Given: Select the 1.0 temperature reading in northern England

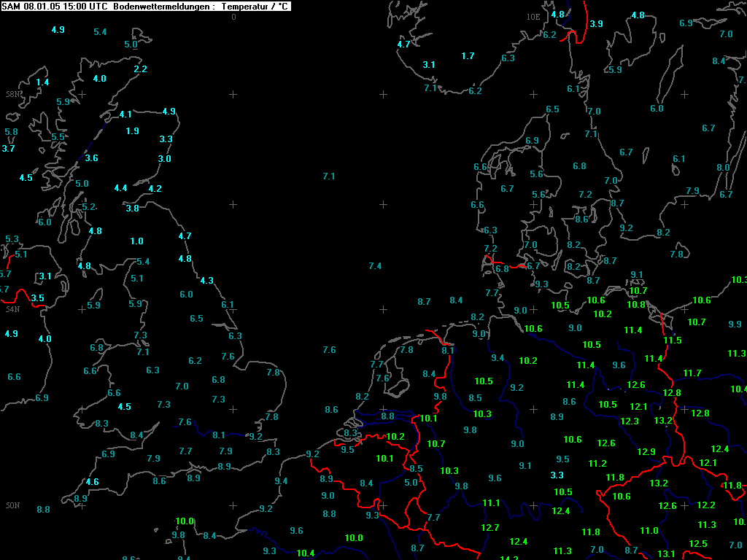Looking at the screenshot, I should click(136, 241).
